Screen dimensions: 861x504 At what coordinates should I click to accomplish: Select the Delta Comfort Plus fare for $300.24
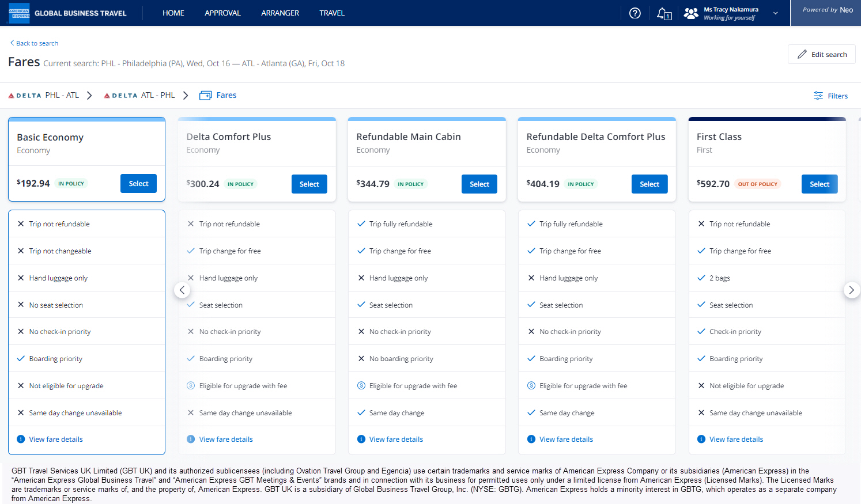(309, 184)
